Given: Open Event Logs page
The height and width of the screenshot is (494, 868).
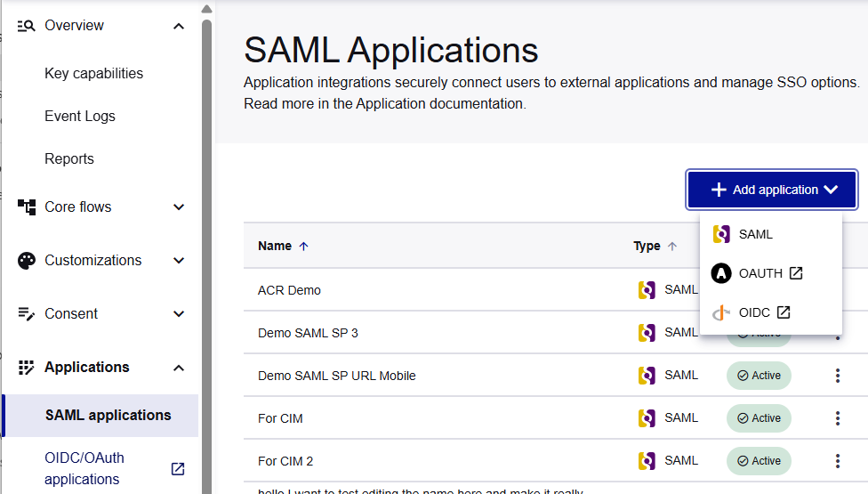Looking at the screenshot, I should (80, 116).
